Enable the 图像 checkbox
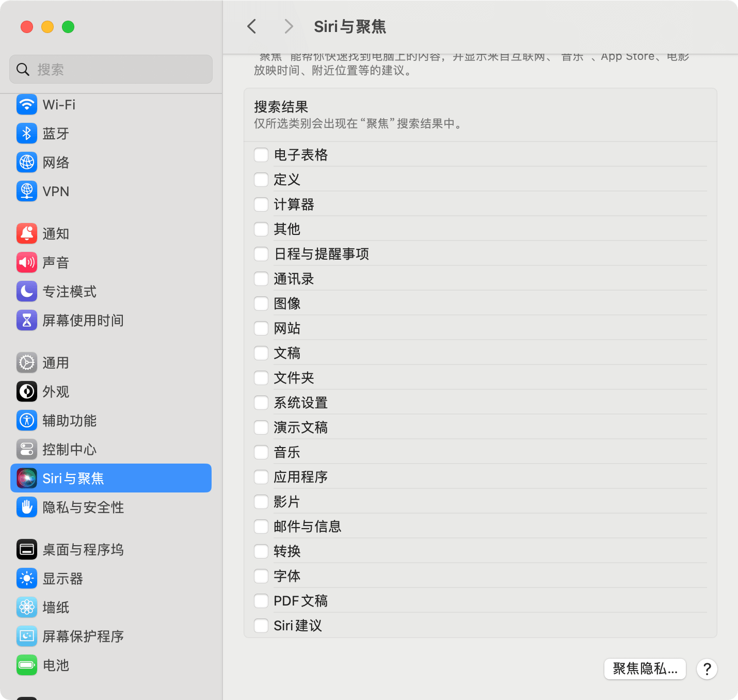738x700 pixels. tap(261, 304)
